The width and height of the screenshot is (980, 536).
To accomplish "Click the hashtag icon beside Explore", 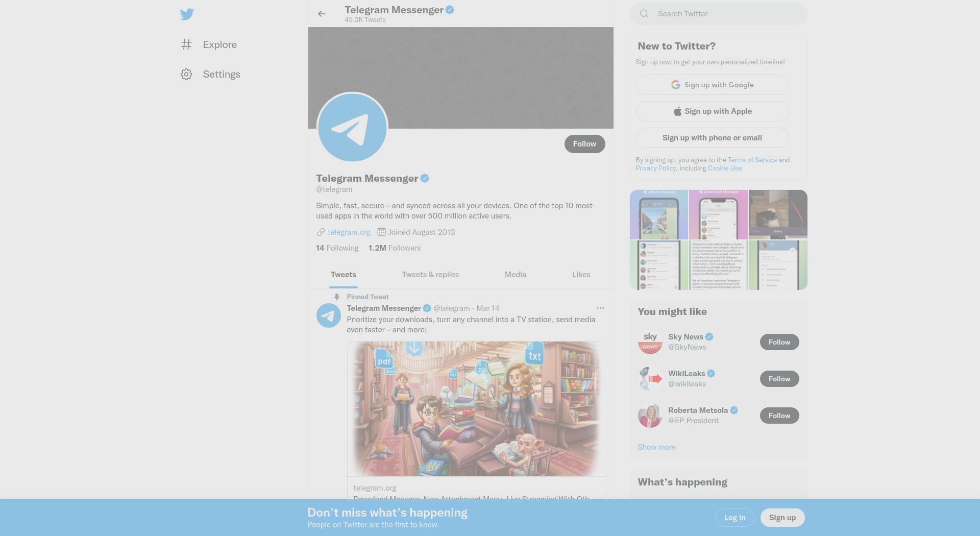I will [x=186, y=45].
